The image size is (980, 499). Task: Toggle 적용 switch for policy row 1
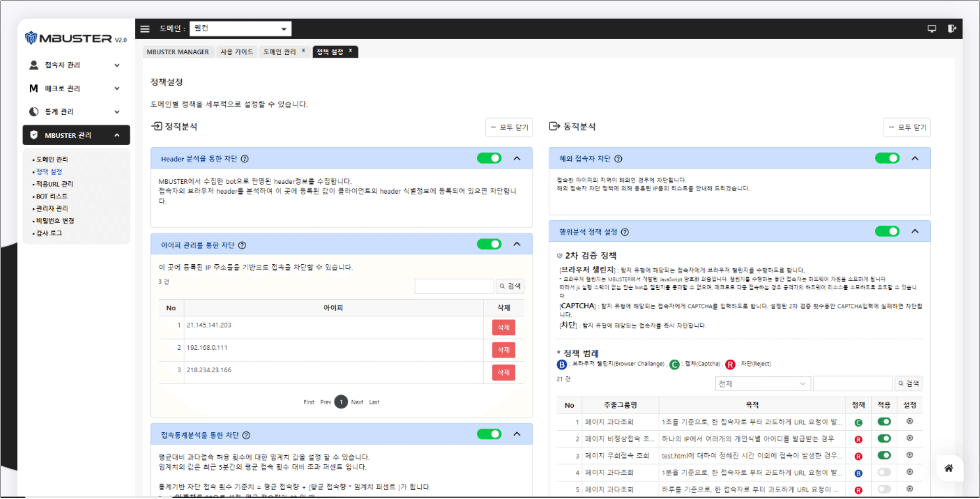884,421
